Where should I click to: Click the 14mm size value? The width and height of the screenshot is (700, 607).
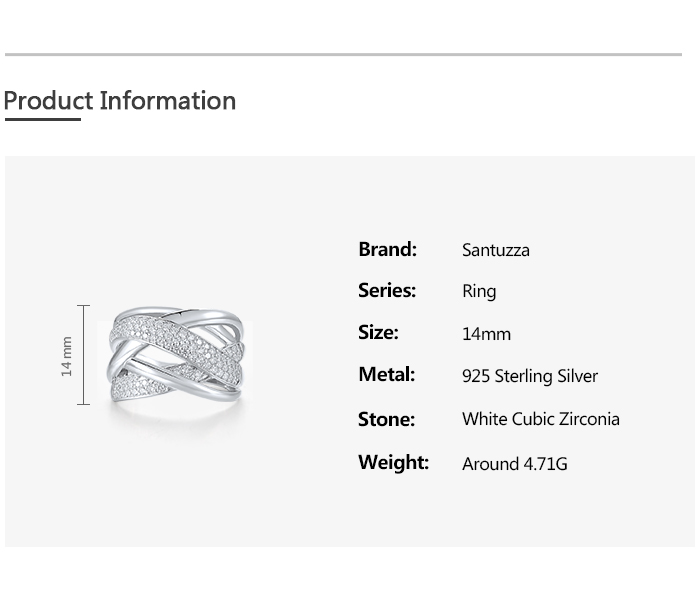(x=486, y=334)
